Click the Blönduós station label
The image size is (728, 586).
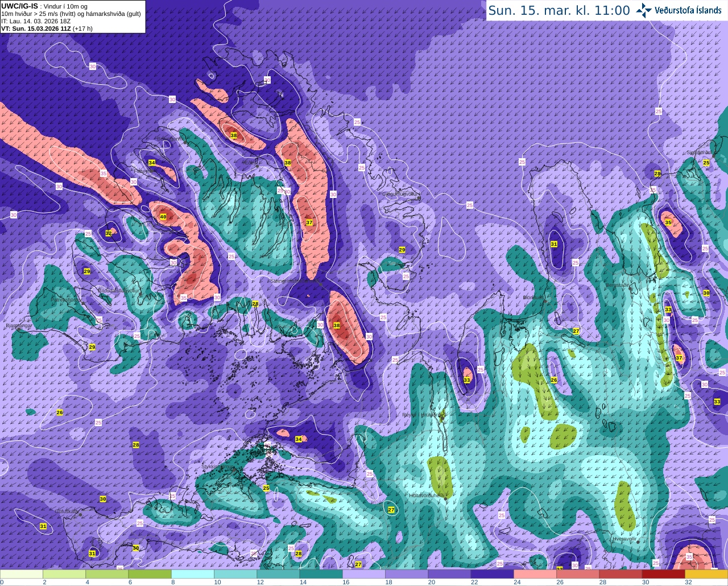(x=533, y=297)
